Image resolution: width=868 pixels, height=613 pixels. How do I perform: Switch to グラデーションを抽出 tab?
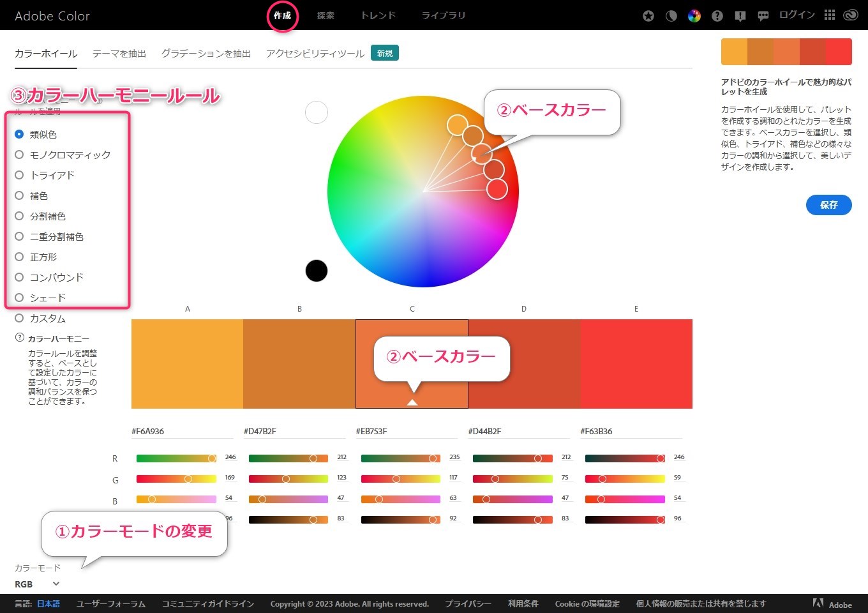(206, 54)
